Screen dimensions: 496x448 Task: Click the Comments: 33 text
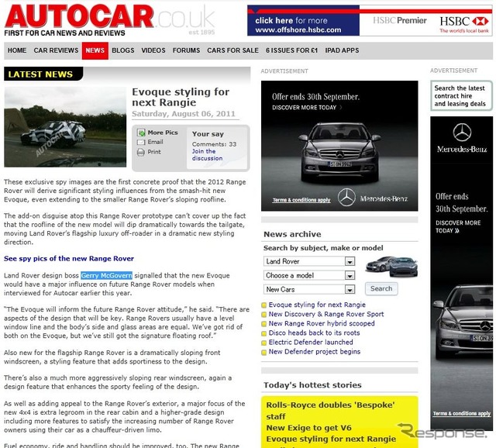(x=214, y=144)
